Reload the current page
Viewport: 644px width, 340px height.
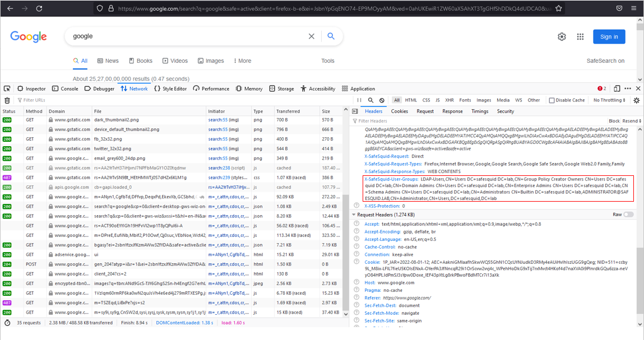coord(39,8)
